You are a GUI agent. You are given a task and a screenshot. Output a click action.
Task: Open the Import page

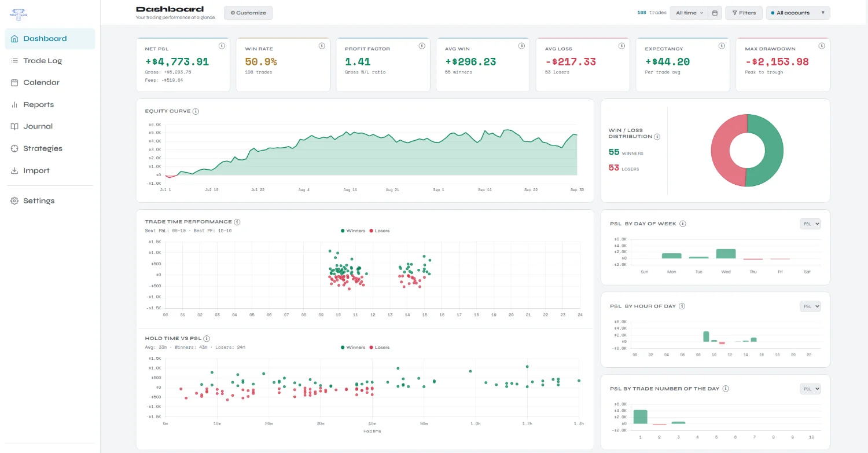[50, 171]
